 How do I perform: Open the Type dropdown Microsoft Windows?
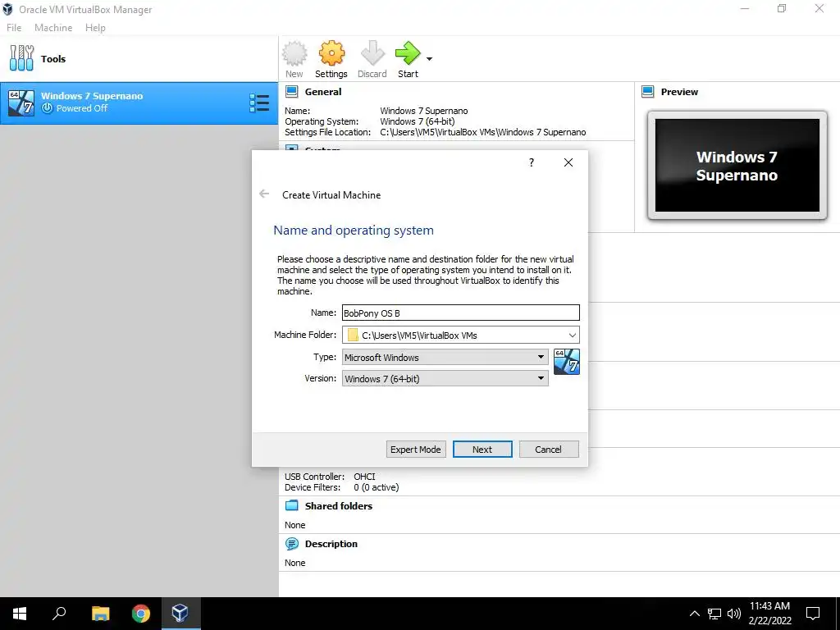tap(445, 358)
